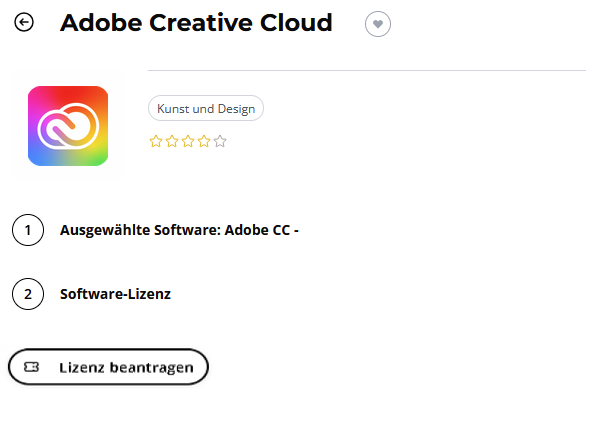Open the 'Software-Lizenz' step
The width and height of the screenshot is (606, 426).
tap(115, 294)
